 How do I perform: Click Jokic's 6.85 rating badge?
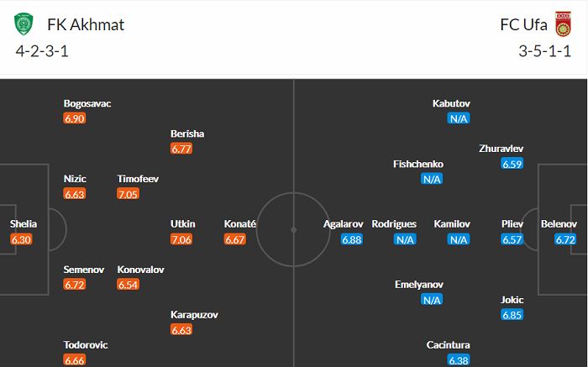(512, 315)
